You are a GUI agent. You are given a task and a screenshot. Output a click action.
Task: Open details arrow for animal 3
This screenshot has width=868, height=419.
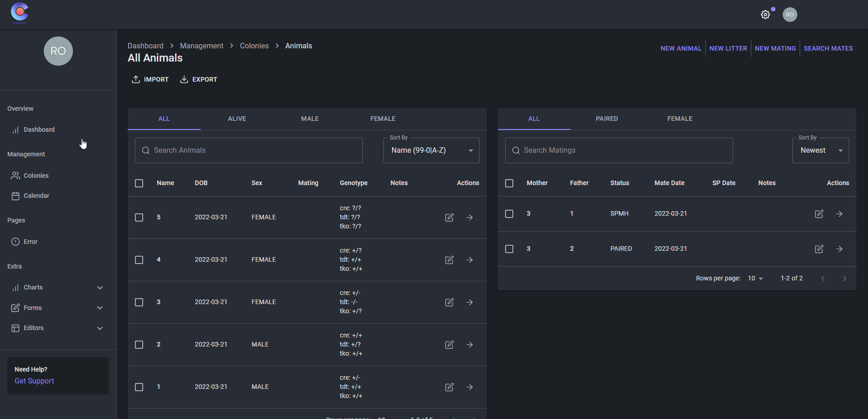pos(470,302)
